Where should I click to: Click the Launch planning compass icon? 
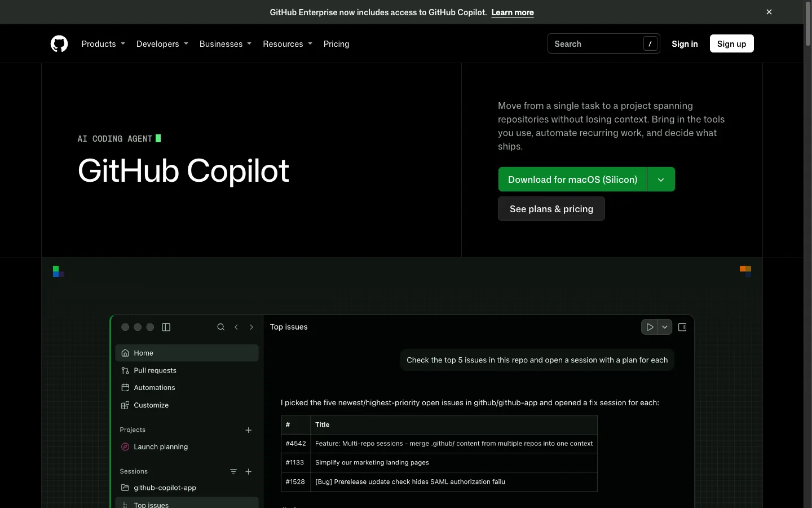pos(125,446)
